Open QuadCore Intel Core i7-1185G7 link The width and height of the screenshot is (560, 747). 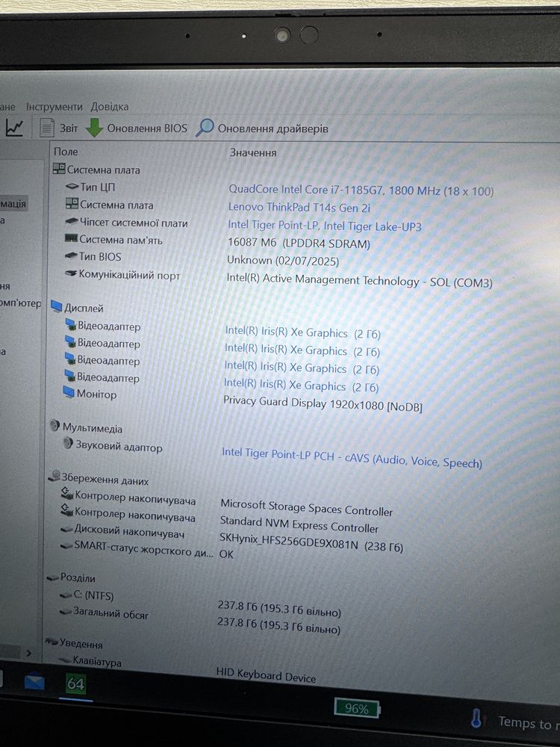pyautogui.click(x=361, y=190)
